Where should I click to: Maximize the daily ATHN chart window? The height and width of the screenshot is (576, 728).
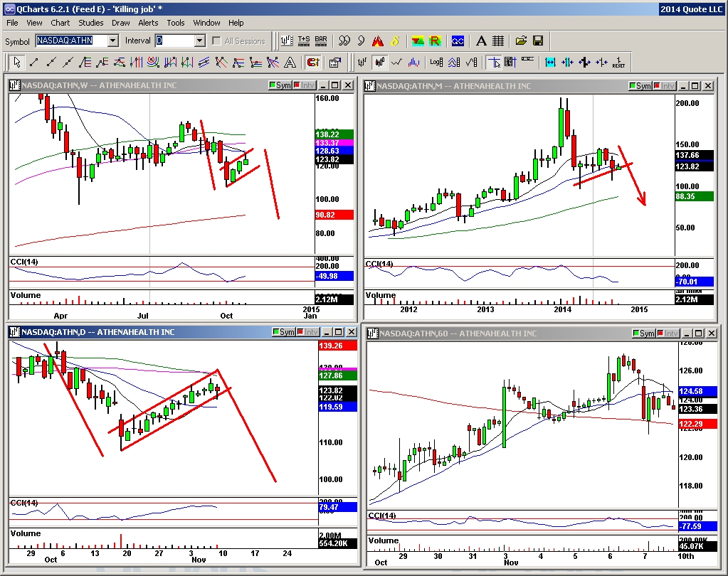(x=339, y=331)
